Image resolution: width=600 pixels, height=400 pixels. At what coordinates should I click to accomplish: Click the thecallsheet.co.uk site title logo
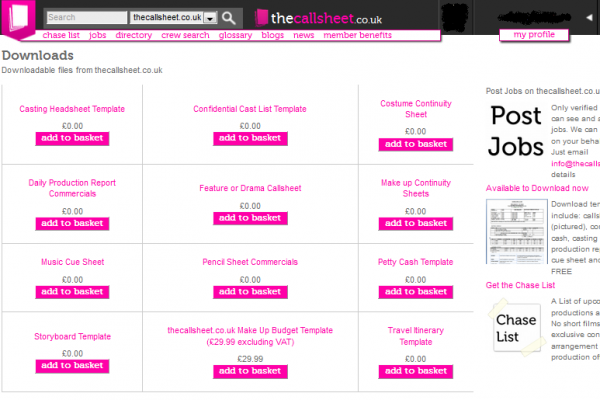[x=319, y=18]
